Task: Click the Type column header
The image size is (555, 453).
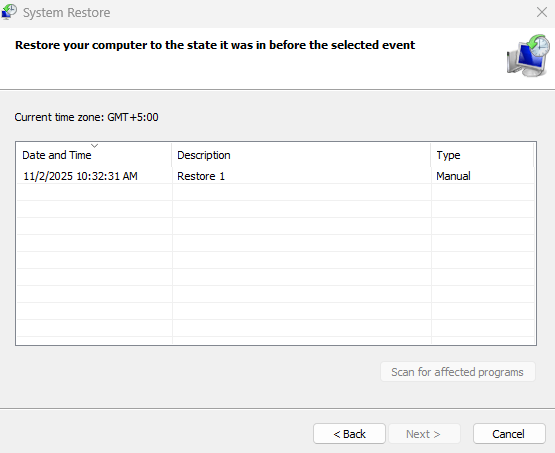Action: (482, 155)
